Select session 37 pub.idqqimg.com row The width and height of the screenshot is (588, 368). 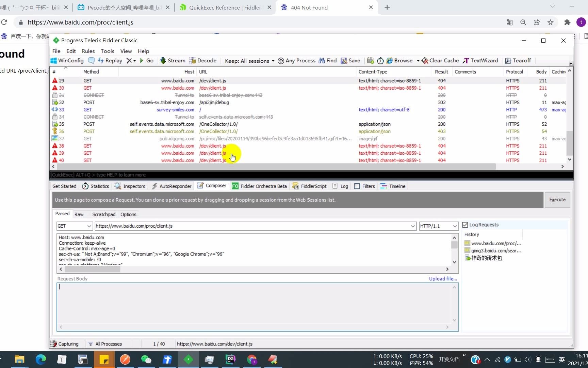point(308,139)
